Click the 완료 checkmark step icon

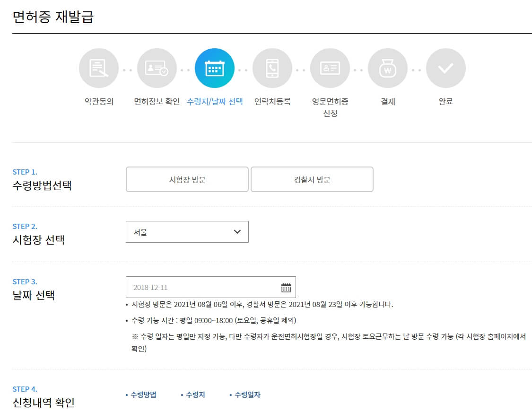pos(445,68)
